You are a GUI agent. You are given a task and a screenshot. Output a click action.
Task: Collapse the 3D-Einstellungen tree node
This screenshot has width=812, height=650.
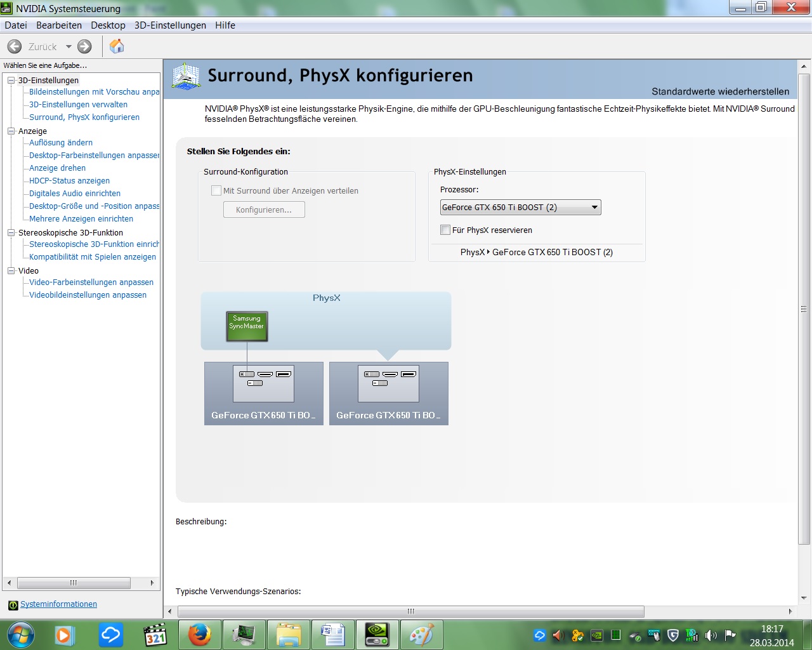point(11,80)
